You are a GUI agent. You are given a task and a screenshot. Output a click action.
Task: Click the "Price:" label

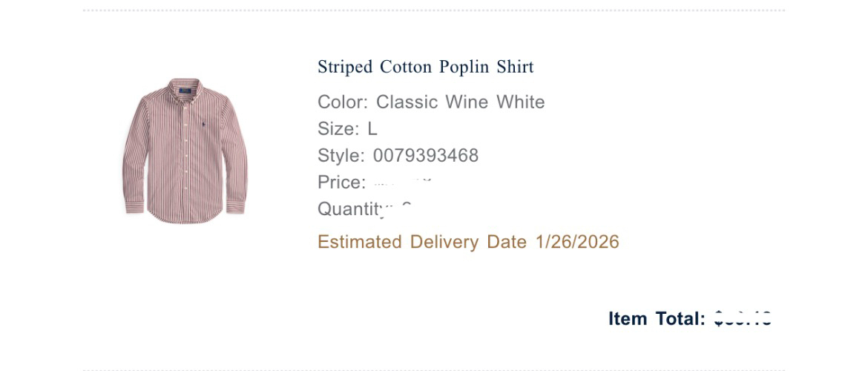(x=341, y=183)
